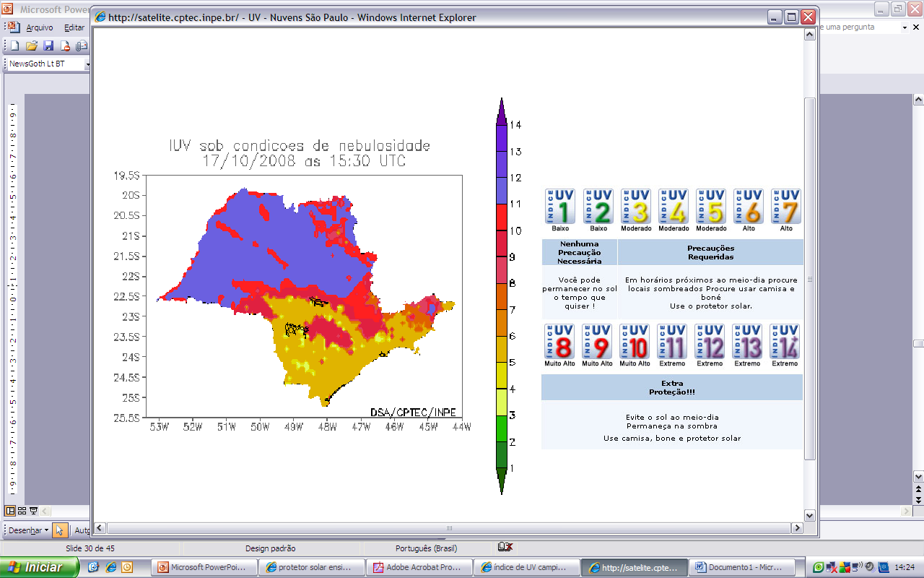Click the Save floppy disk icon in PowerPoint
Viewport: 924px width, 578px height.
[48, 46]
